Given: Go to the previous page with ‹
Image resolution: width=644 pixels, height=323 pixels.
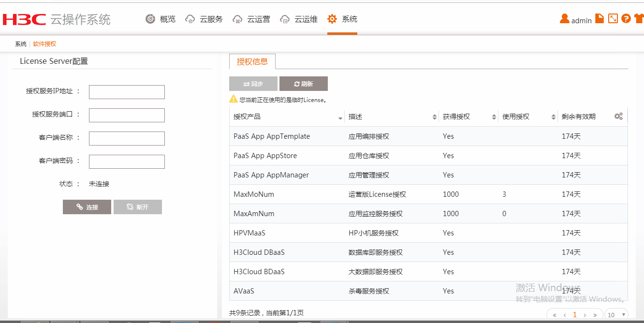Looking at the screenshot, I should (x=565, y=315).
